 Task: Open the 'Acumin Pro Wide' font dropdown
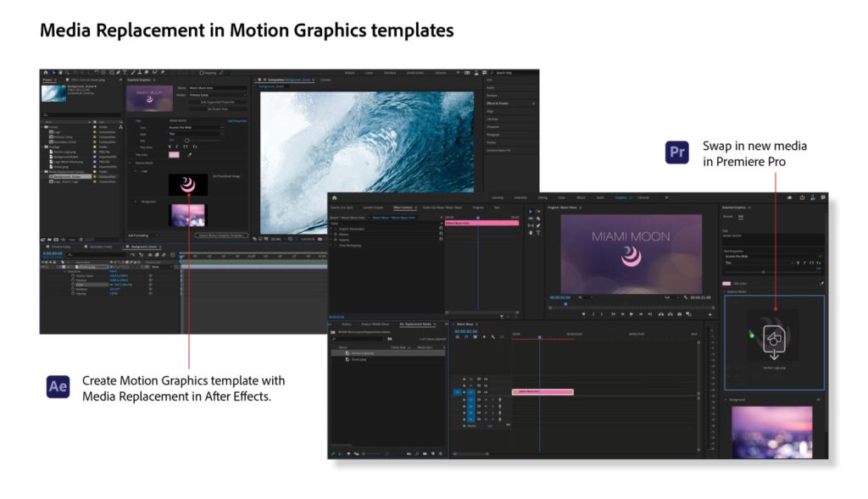196,128
